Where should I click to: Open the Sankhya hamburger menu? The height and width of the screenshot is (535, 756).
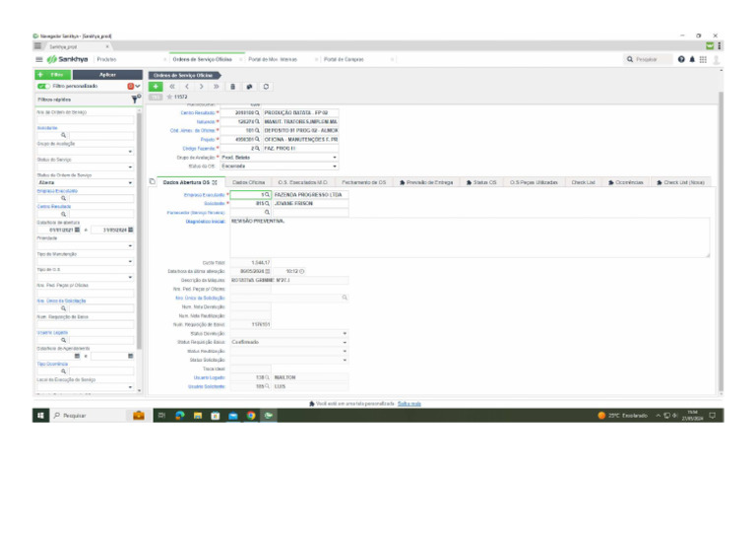click(39, 59)
